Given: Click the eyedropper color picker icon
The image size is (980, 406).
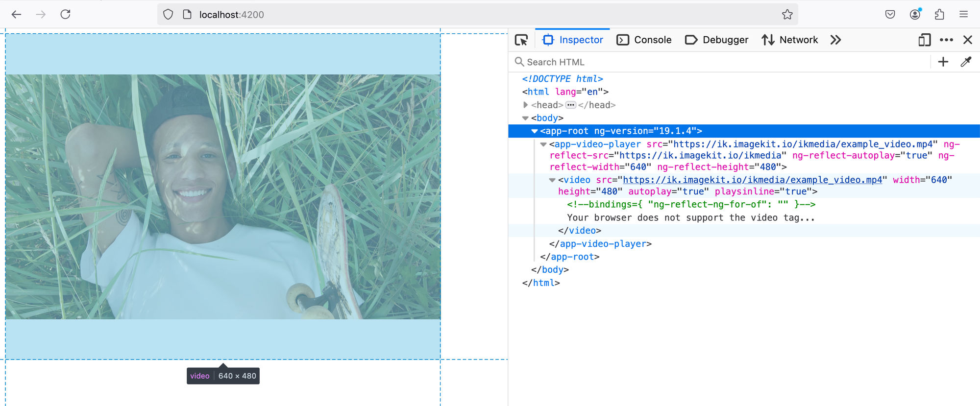Looking at the screenshot, I should [966, 62].
